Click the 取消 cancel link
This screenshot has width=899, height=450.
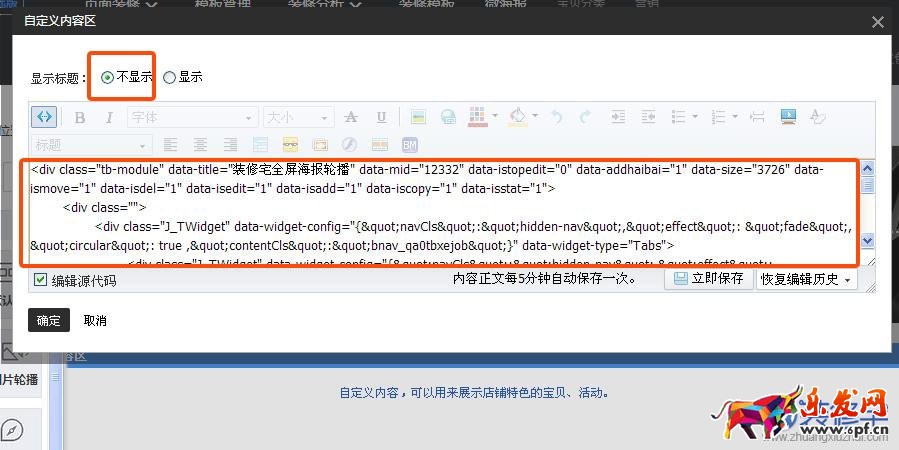[x=95, y=320]
